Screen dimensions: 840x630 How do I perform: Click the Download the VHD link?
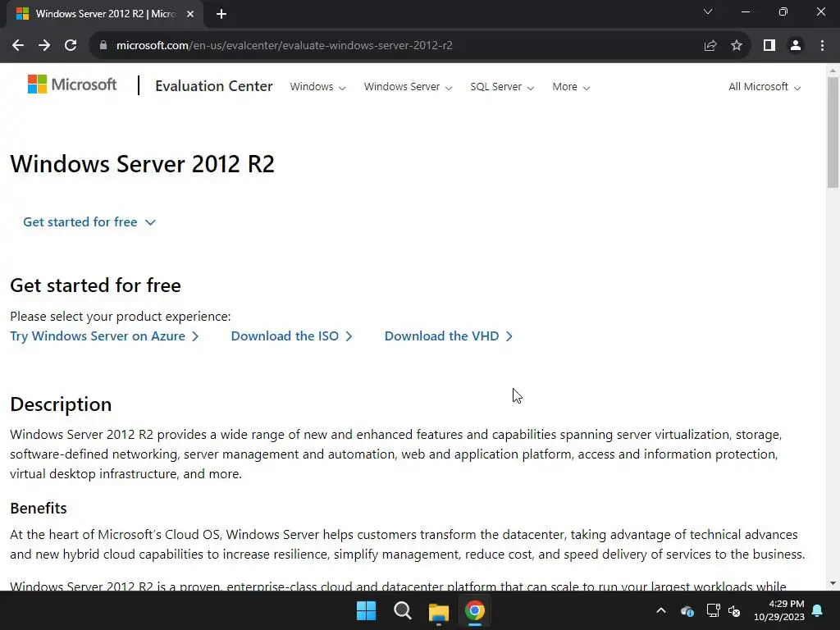(x=449, y=336)
